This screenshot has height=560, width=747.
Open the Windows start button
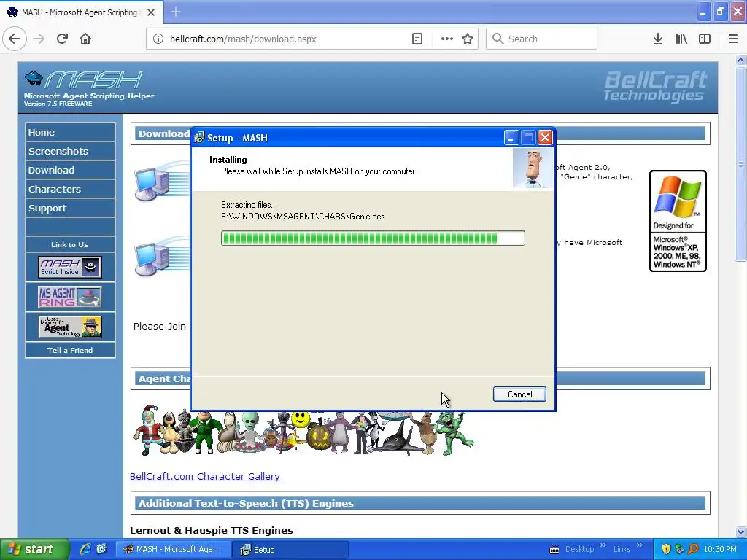tap(34, 549)
